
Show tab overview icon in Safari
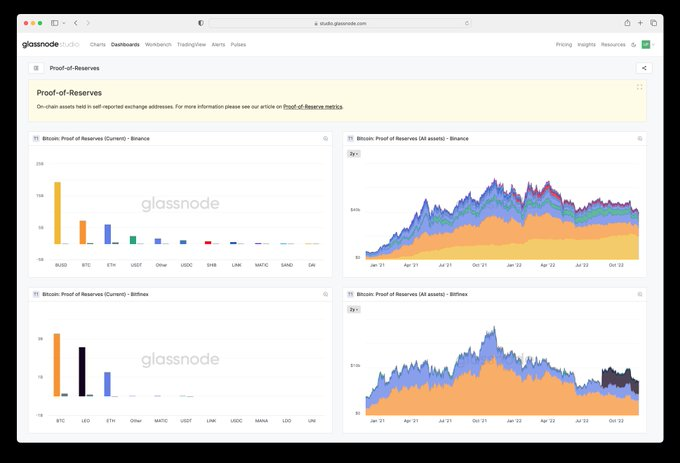pos(654,23)
